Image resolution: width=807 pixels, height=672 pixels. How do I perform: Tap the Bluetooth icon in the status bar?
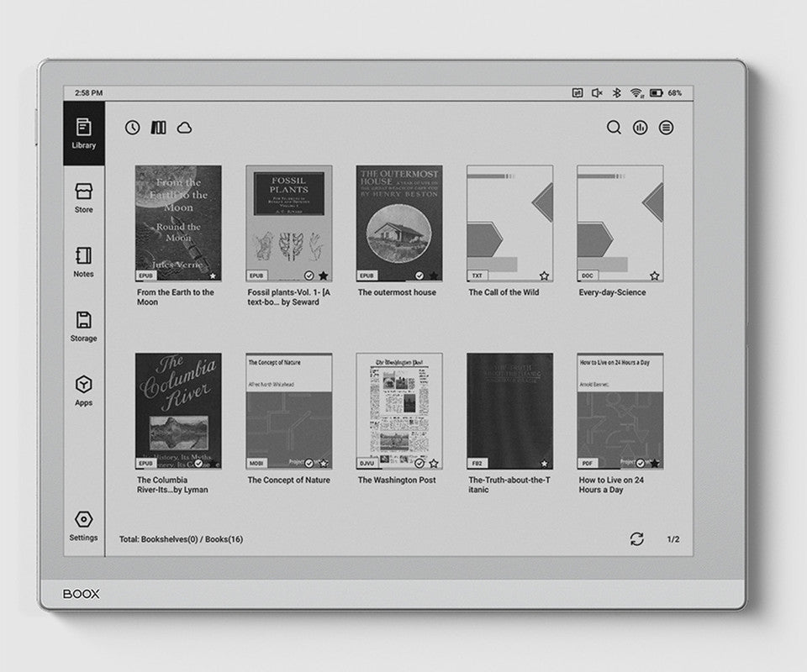click(x=615, y=92)
